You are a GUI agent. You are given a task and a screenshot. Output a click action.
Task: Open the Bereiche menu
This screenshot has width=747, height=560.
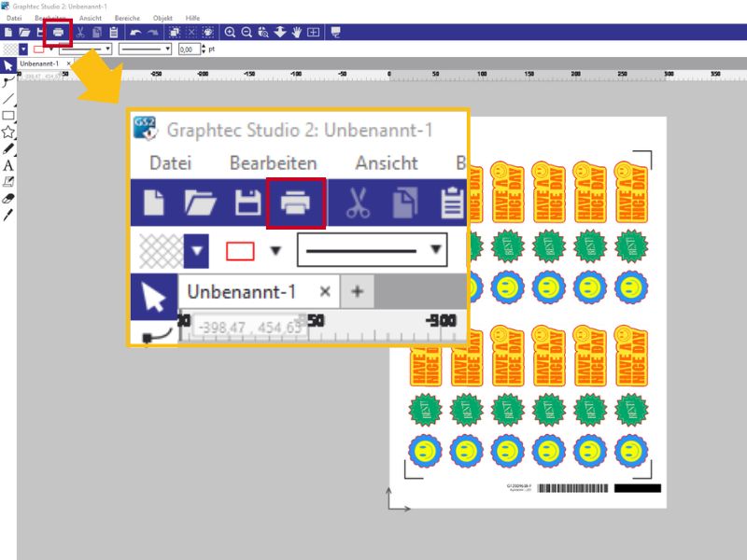(127, 18)
